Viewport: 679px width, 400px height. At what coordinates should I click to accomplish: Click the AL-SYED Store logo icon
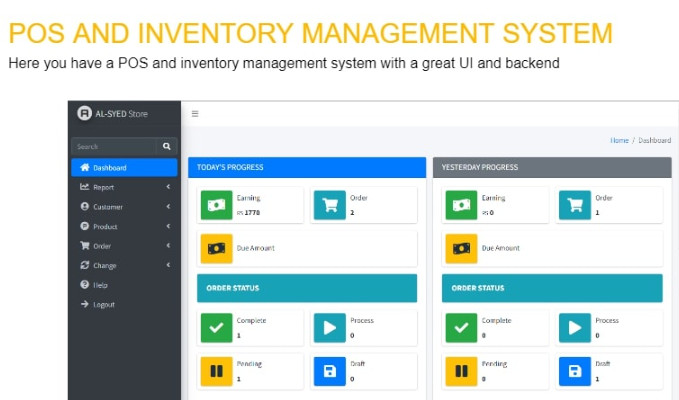pyautogui.click(x=84, y=113)
